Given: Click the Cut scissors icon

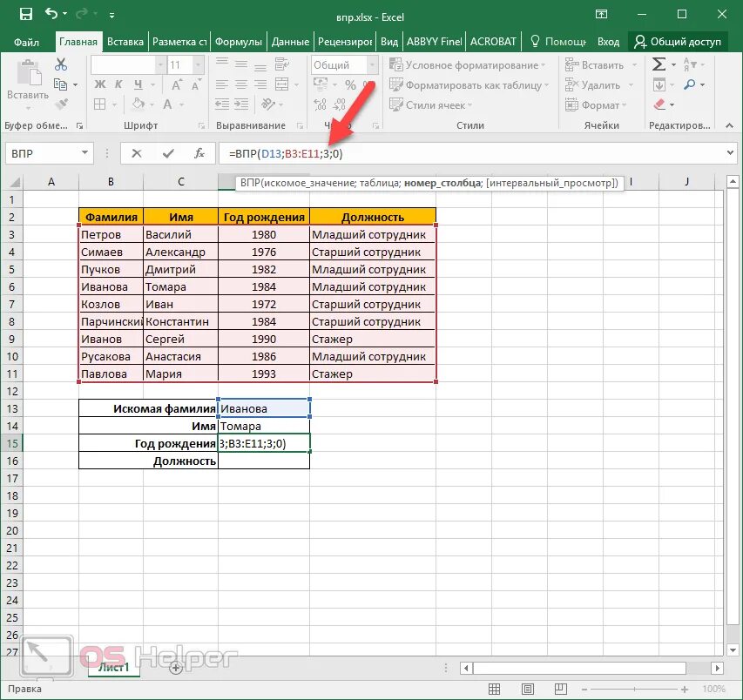Looking at the screenshot, I should click(61, 64).
